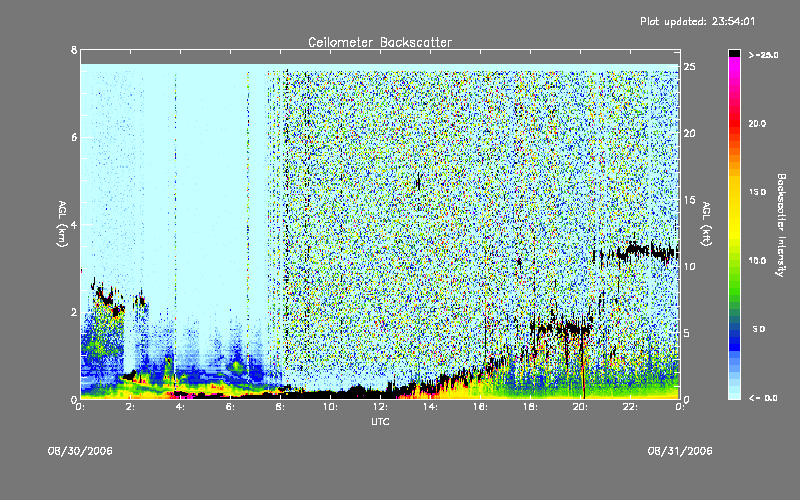Click the "20:" hour tick on UTC axis

[580, 407]
